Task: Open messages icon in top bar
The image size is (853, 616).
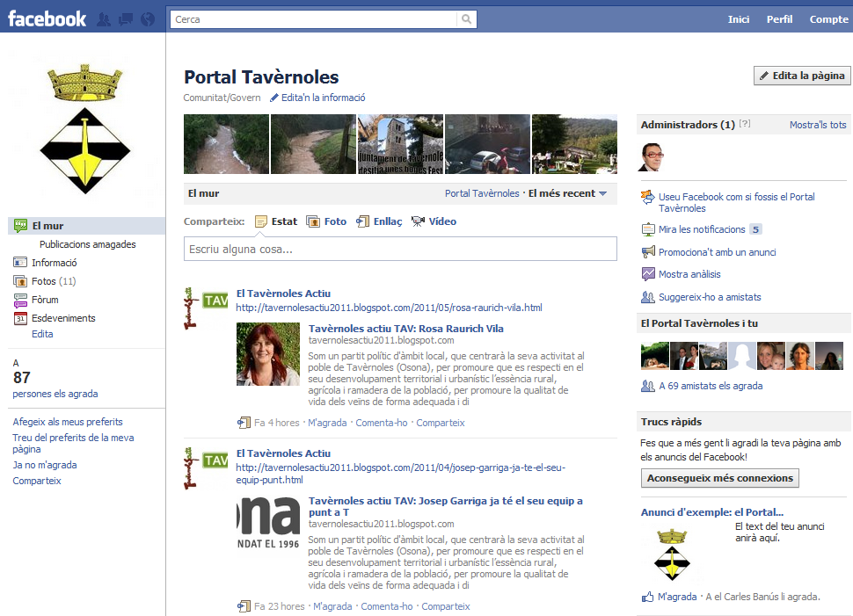Action: click(126, 20)
